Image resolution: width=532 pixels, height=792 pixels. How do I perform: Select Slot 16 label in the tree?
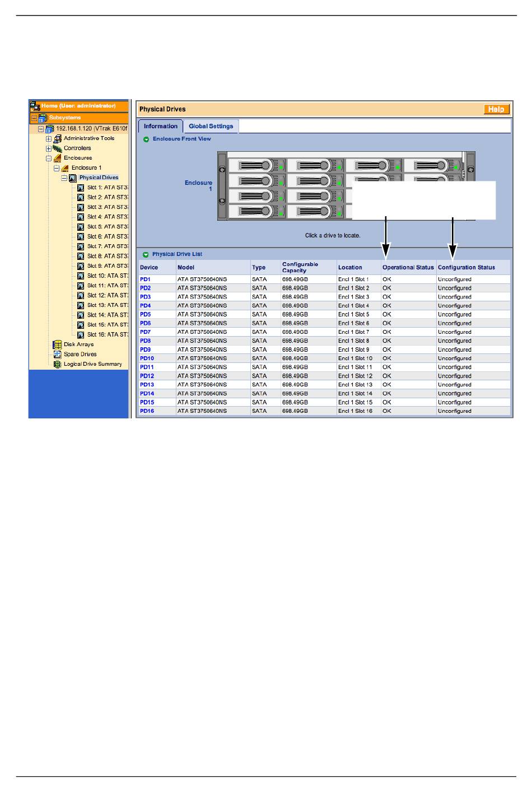click(108, 335)
